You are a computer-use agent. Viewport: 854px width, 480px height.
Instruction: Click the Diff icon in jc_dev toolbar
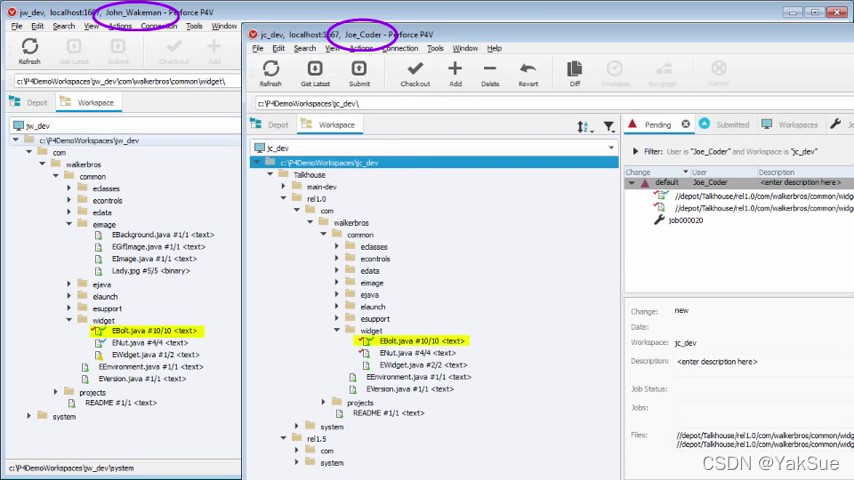point(575,69)
